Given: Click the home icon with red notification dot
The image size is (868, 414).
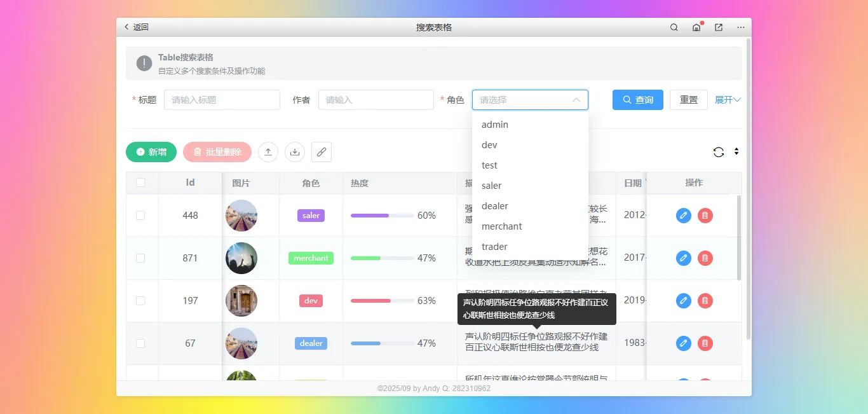Looking at the screenshot, I should coord(695,27).
